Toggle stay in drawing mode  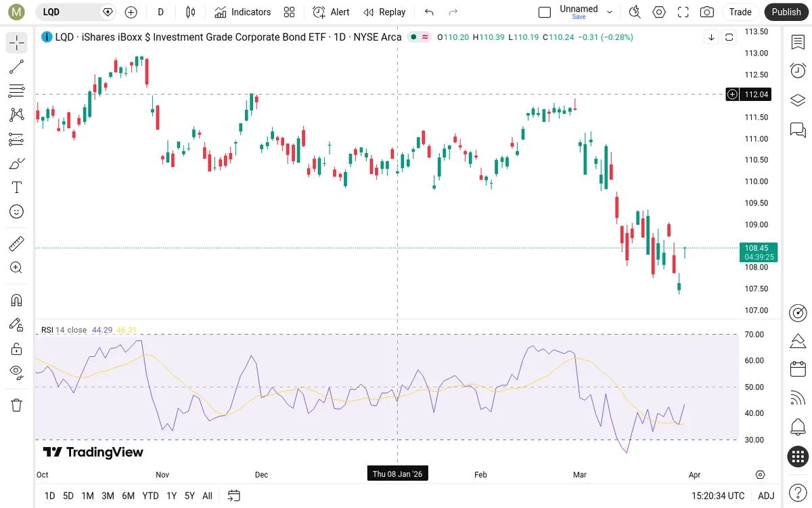pyautogui.click(x=17, y=324)
